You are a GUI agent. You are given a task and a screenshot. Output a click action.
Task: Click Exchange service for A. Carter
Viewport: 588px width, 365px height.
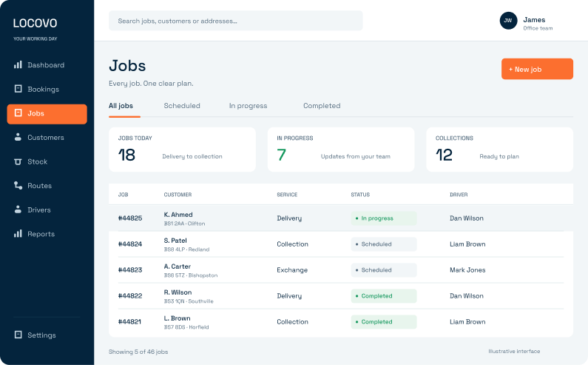(292, 270)
